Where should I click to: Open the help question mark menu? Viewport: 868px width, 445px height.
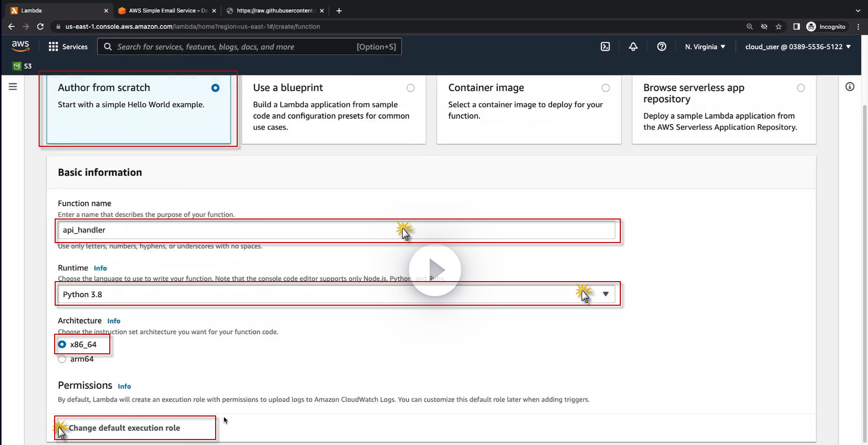tap(662, 47)
